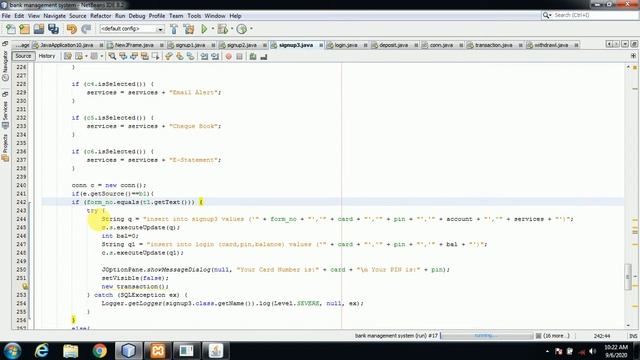Click the Redo toolbar icon

(x=86, y=29)
